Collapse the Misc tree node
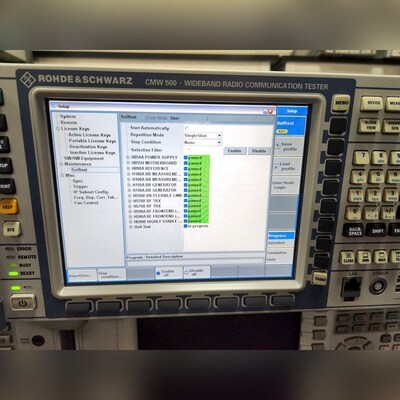Image resolution: width=400 pixels, height=400 pixels. tap(62, 175)
